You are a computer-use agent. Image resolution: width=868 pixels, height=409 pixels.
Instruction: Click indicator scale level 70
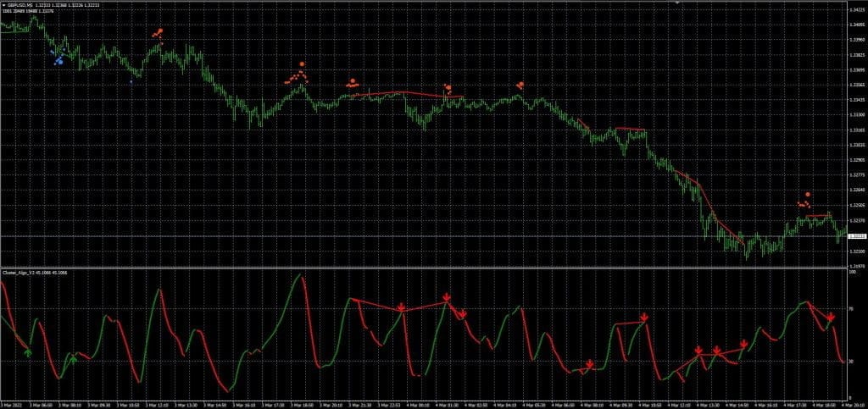(x=852, y=309)
